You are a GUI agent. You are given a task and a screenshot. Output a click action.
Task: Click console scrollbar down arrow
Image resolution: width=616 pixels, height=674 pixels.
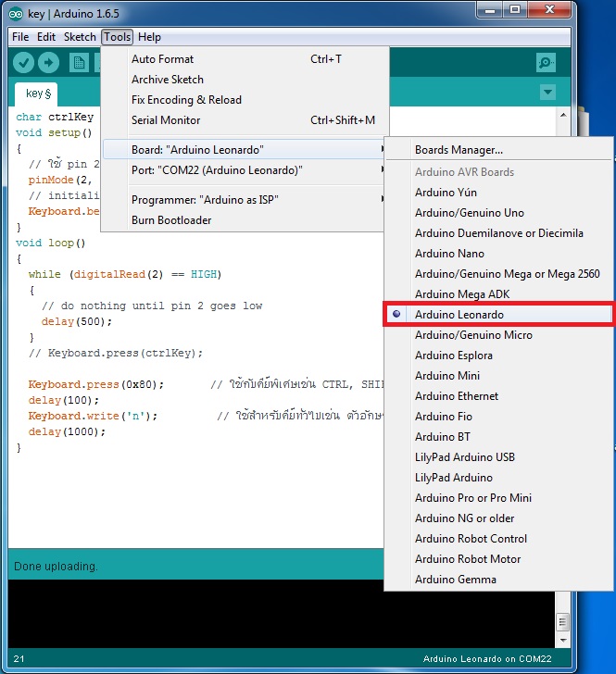563,641
